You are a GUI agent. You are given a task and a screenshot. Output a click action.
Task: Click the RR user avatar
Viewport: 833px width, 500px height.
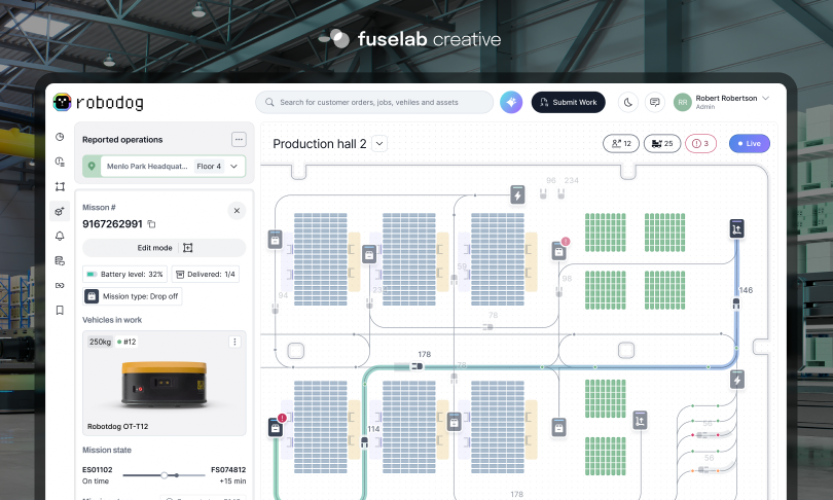tap(683, 102)
